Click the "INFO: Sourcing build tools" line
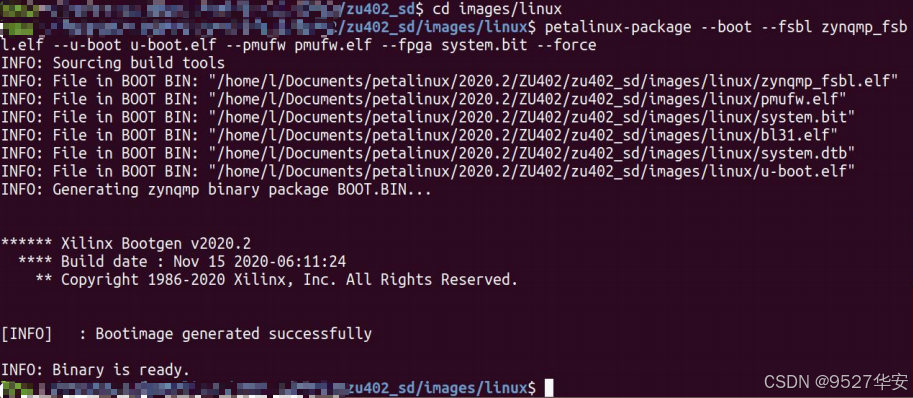 112,63
